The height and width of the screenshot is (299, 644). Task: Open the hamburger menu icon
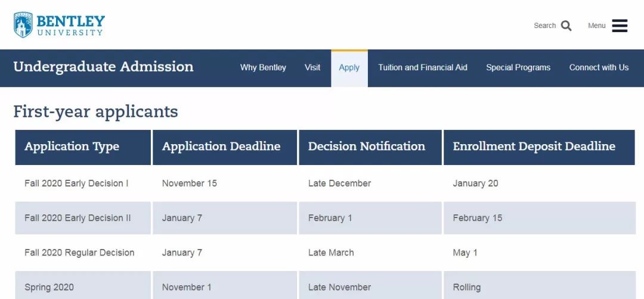[620, 26]
